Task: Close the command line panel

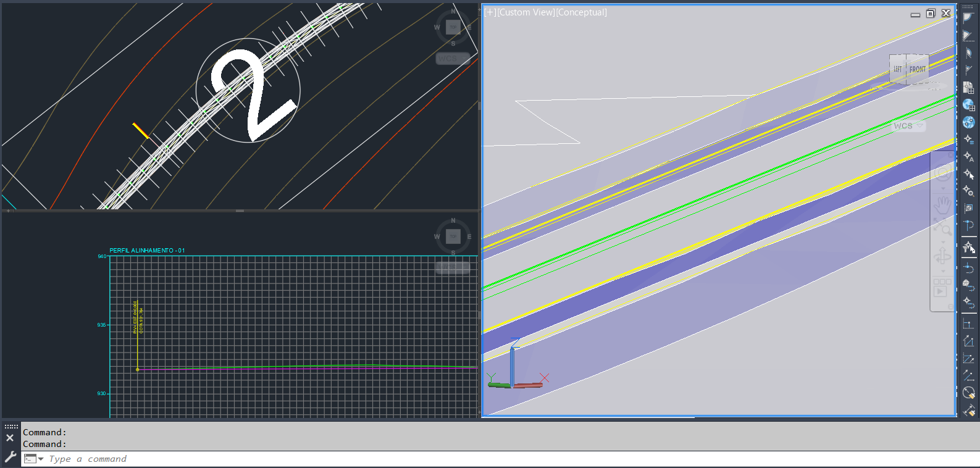Action: 10,438
